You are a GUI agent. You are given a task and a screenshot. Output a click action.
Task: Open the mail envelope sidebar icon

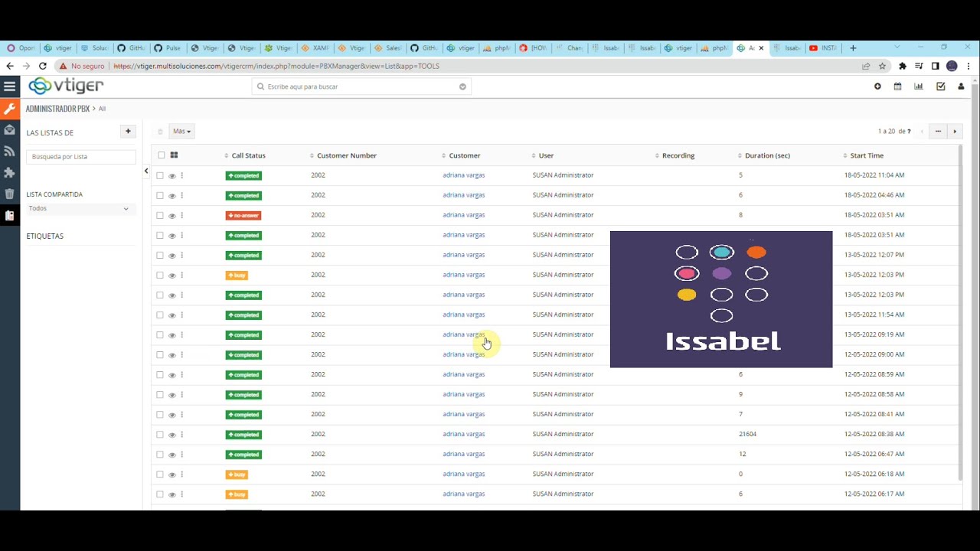point(10,130)
